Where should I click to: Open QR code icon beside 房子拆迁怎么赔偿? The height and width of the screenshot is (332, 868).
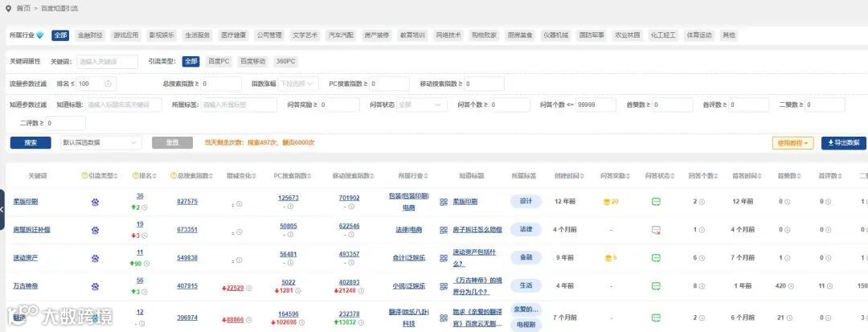tap(444, 230)
